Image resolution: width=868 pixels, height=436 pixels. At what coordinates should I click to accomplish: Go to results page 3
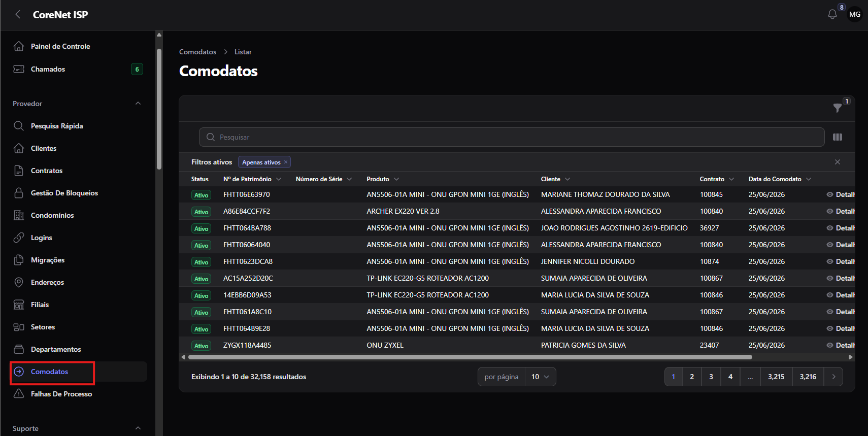711,377
